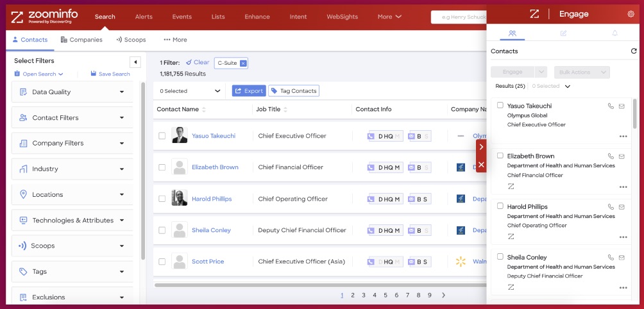
Task: Open Intent in top navigation
Action: click(x=298, y=17)
